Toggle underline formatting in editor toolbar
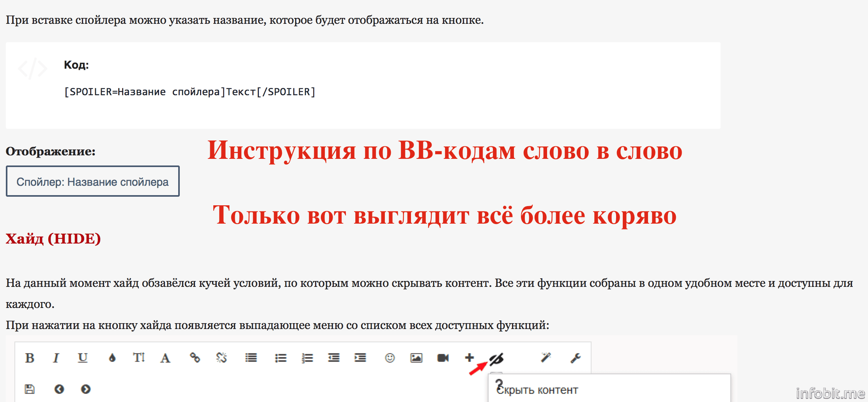 [x=83, y=358]
